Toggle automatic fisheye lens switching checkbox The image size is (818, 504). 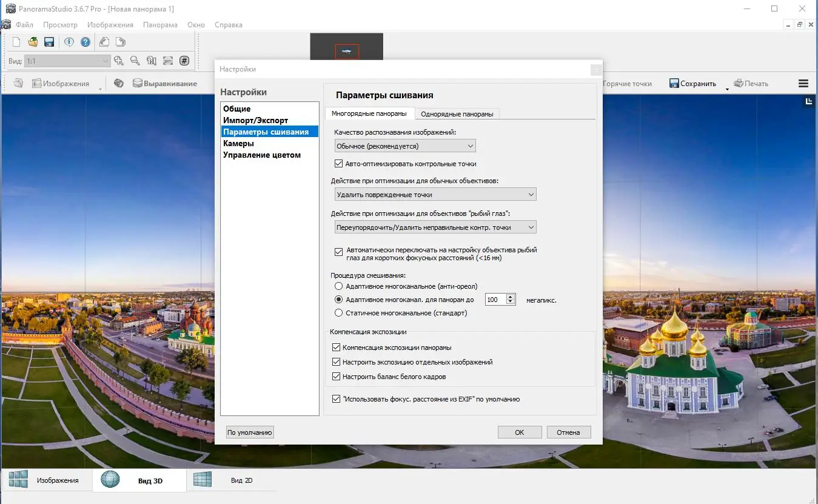338,250
